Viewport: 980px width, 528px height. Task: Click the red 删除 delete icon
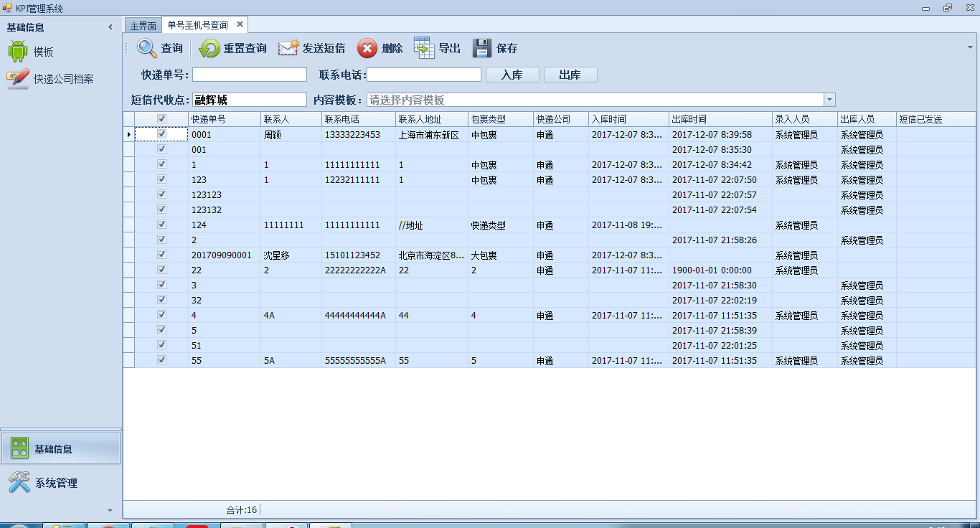(367, 49)
